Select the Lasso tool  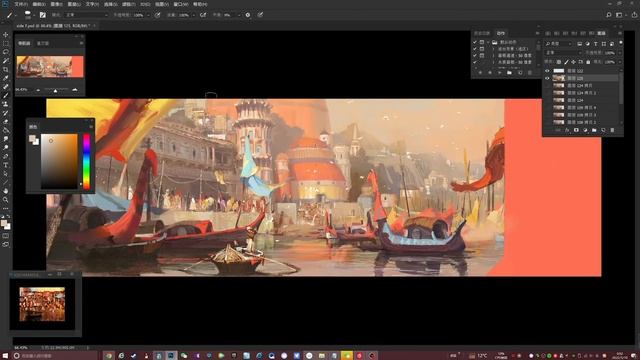click(x=6, y=52)
